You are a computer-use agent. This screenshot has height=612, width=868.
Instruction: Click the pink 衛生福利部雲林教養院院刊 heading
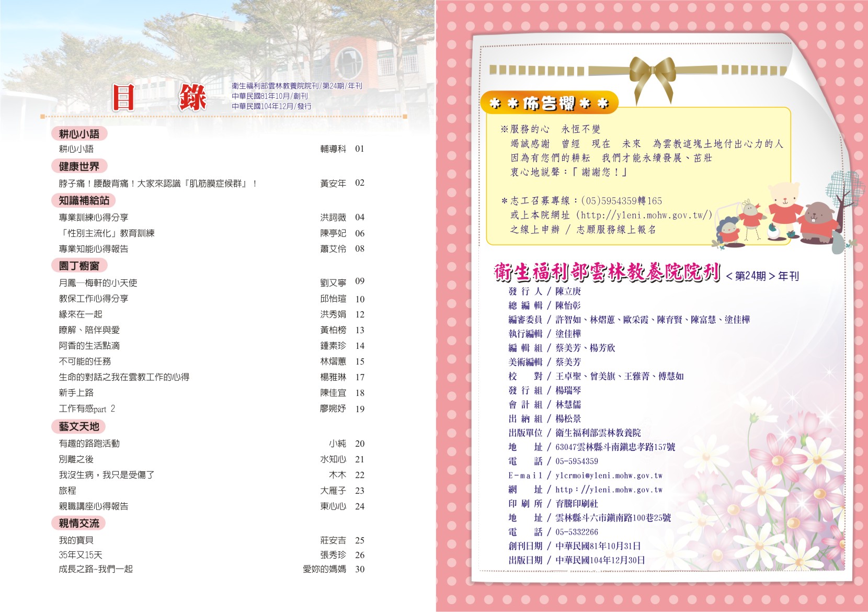(x=607, y=273)
